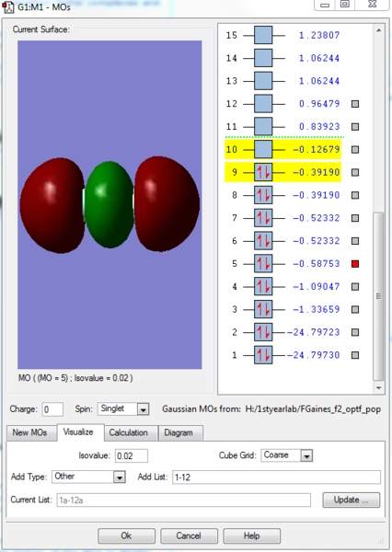
Task: Click energy value 0.96479
Action: click(x=319, y=104)
